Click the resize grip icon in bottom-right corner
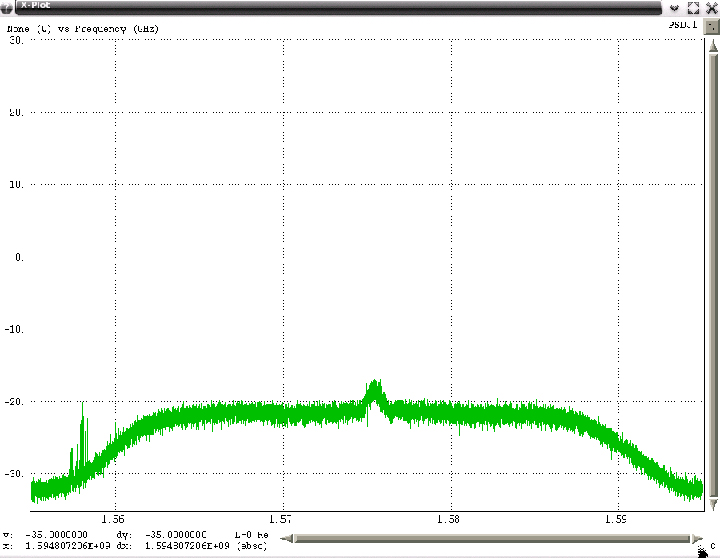This screenshot has height=558, width=720. 703,550
